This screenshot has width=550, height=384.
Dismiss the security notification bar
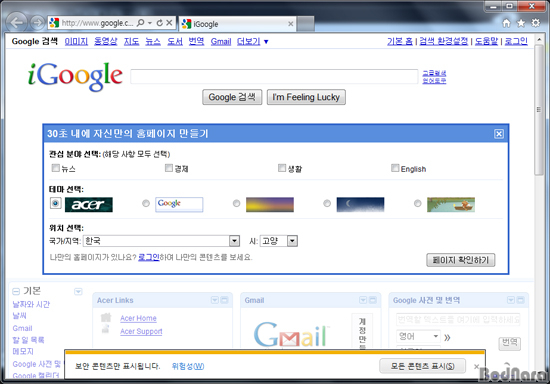[x=476, y=367]
